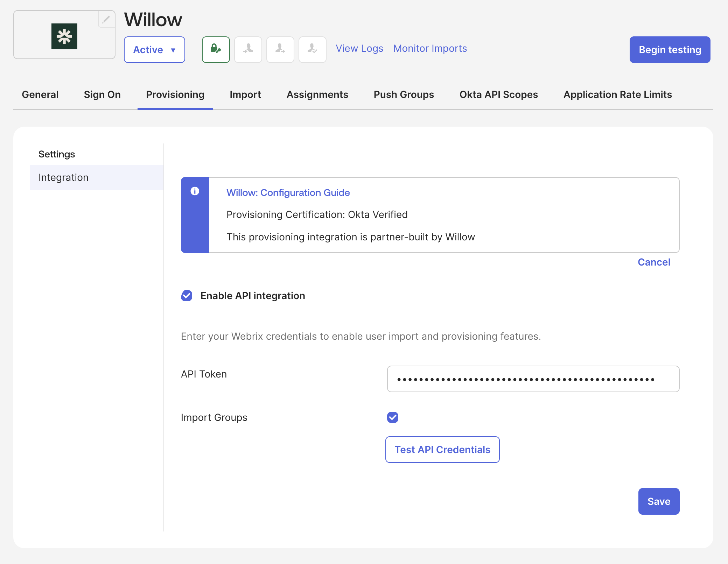Click into the API Token field
The width and height of the screenshot is (728, 564).
(x=533, y=379)
